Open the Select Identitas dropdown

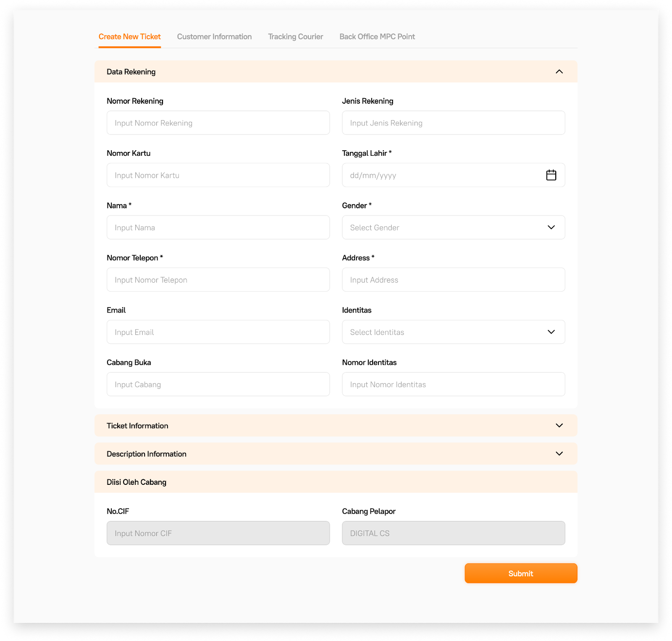pos(454,332)
